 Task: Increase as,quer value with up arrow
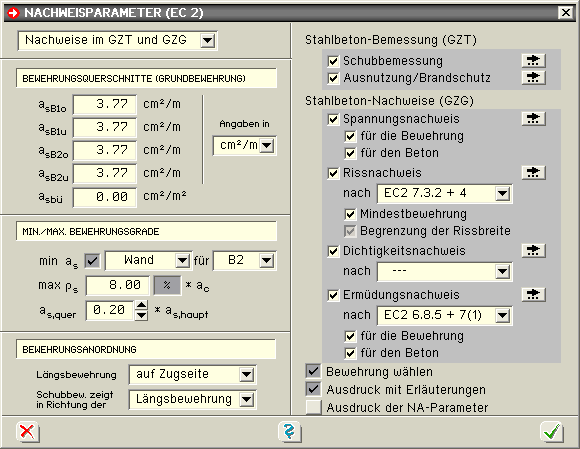click(141, 305)
